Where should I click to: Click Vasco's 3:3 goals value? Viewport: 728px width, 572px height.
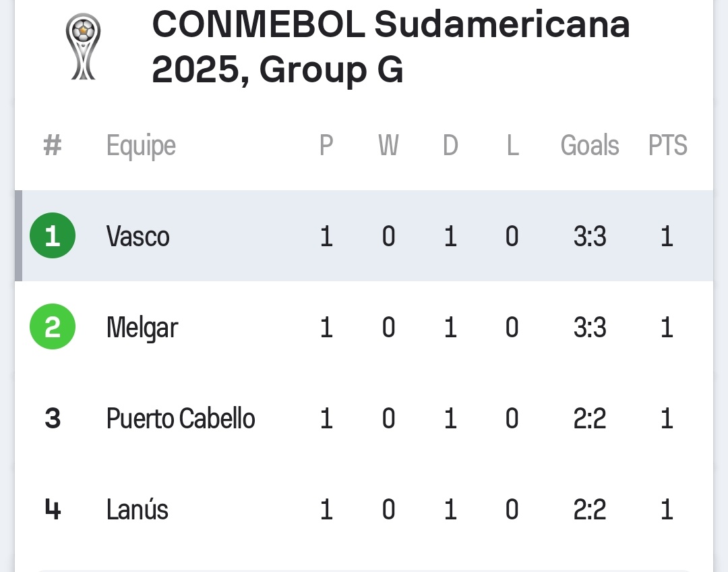[590, 237]
